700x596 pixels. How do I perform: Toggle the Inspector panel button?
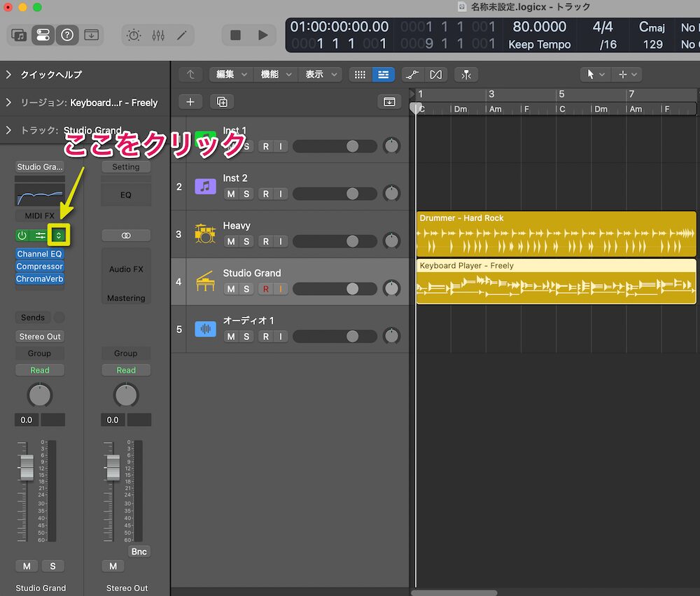(x=43, y=35)
